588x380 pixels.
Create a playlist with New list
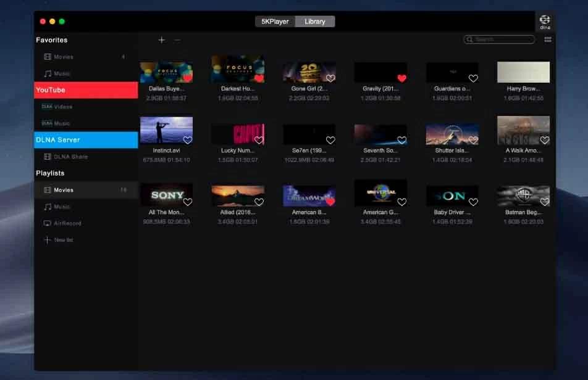63,240
